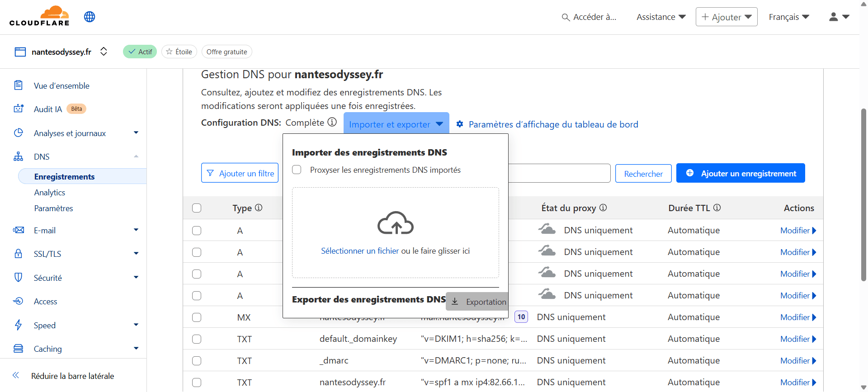The image size is (868, 392).
Task: Click the info icon next to Durée TTL
Action: coord(717,208)
